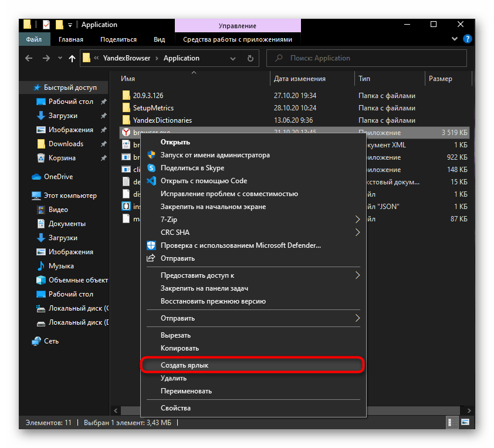This screenshot has width=494, height=448.
Task: Open the Файл ribbon tab
Action: [34, 39]
